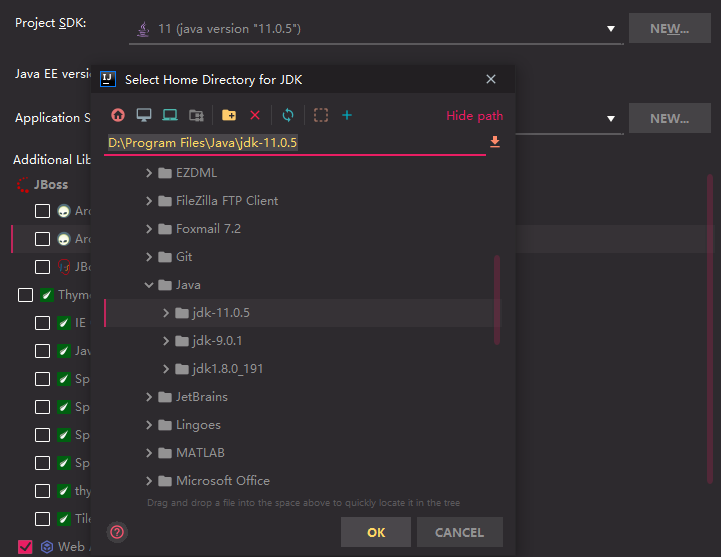Expand the Foxmail 7.2 folder
This screenshot has height=557, width=721.
pyautogui.click(x=149, y=229)
